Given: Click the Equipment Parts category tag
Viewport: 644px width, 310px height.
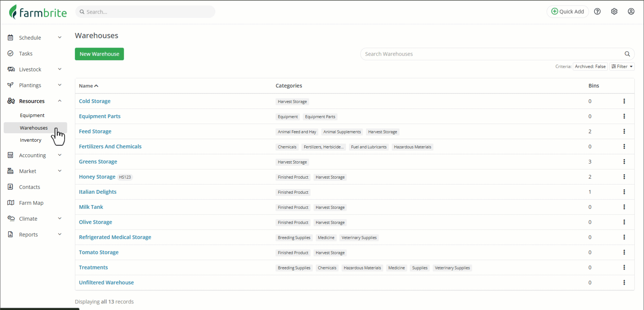Looking at the screenshot, I should 320,117.
